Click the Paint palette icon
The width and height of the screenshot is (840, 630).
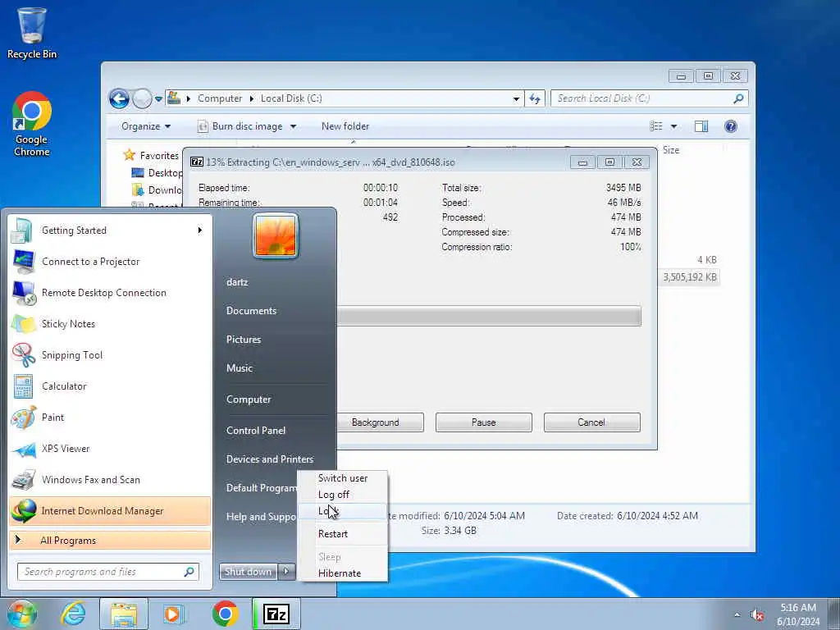click(24, 418)
